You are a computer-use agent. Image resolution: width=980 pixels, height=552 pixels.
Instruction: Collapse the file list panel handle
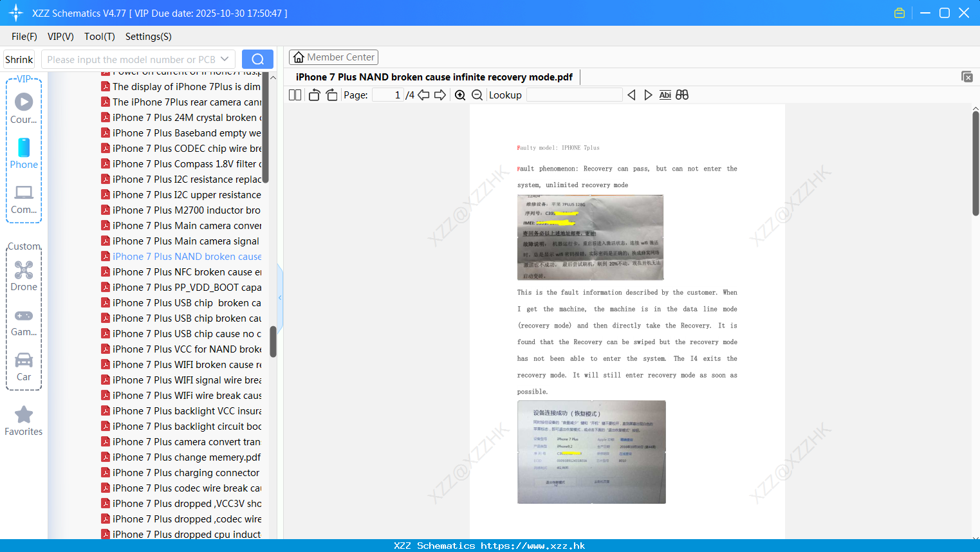[280, 297]
